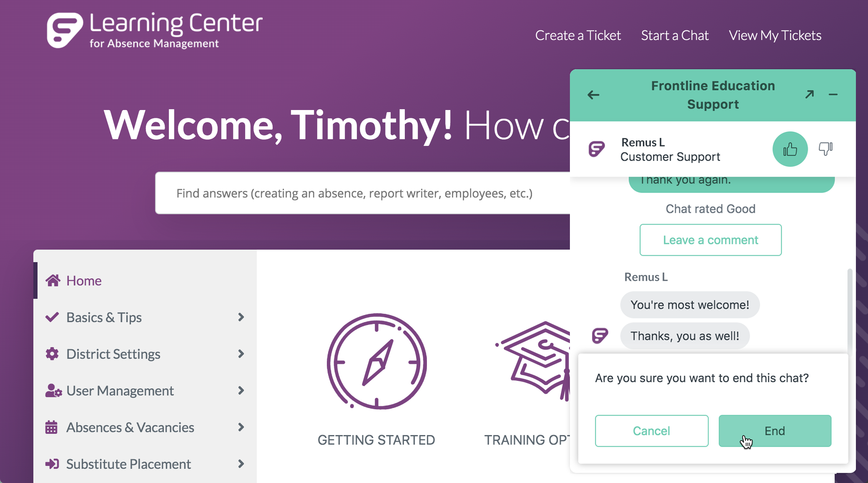Click the back arrow icon in chat header
Image resolution: width=868 pixels, height=483 pixels.
(x=594, y=95)
